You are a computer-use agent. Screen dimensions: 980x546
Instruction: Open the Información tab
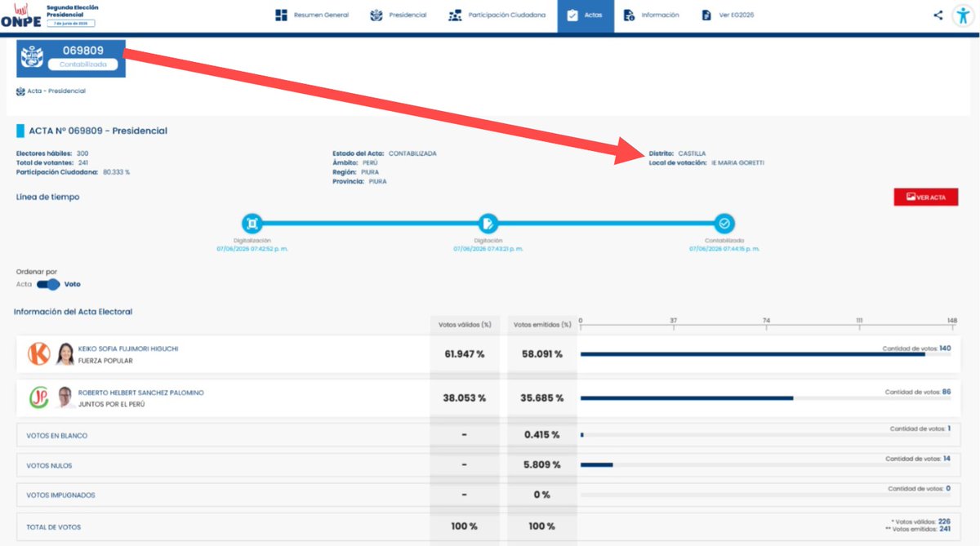651,16
